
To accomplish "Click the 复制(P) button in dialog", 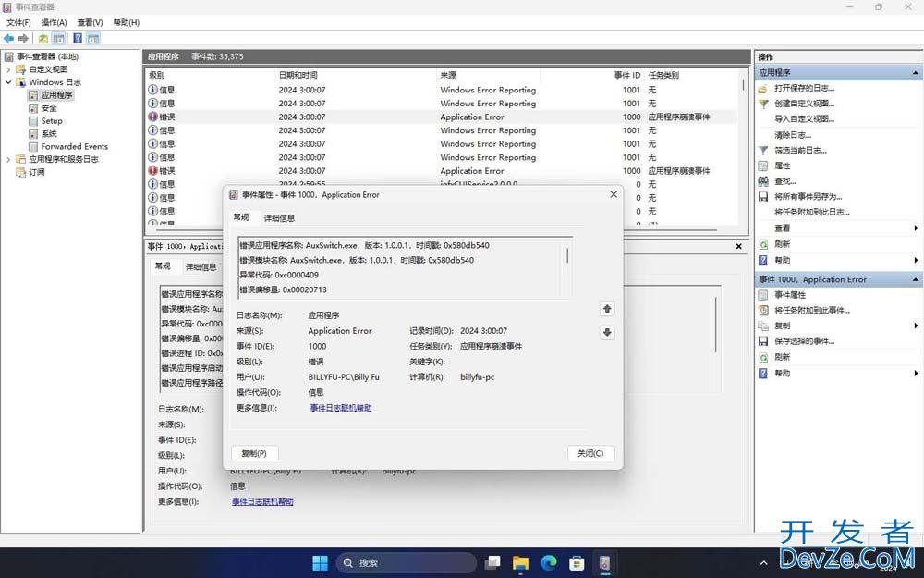I will (254, 453).
